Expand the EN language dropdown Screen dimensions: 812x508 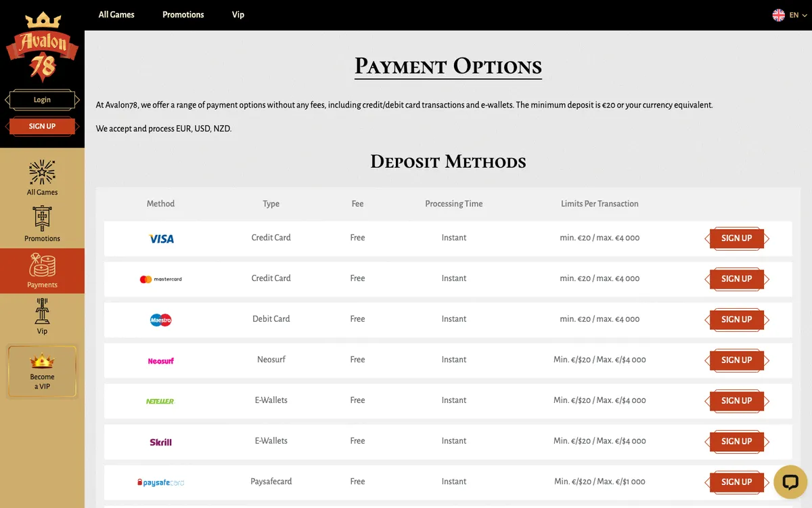point(798,15)
